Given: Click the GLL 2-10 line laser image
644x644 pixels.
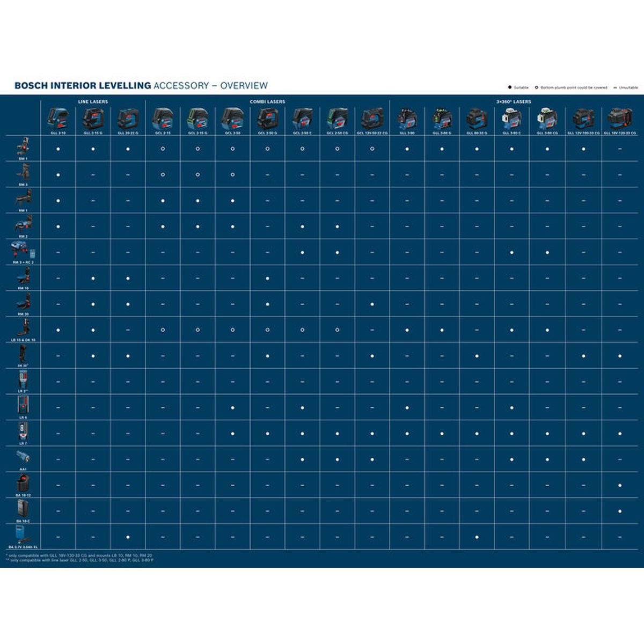Looking at the screenshot, I should (58, 119).
